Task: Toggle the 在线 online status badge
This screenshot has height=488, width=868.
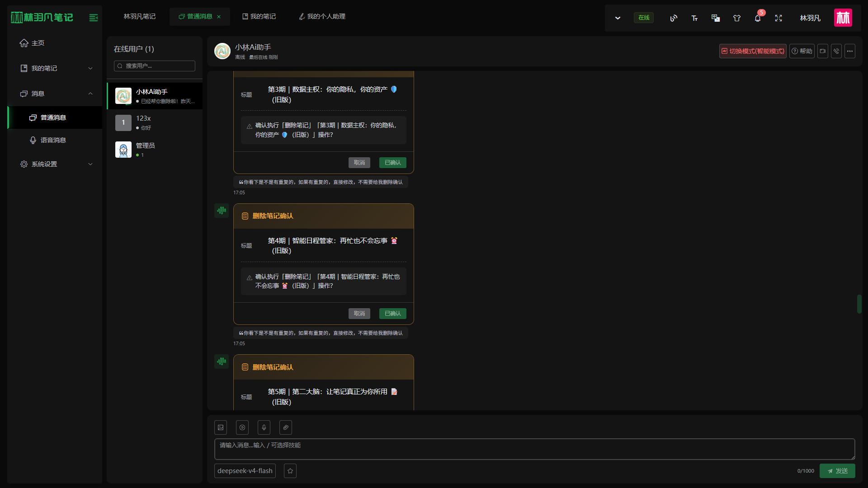Action: pos(644,18)
